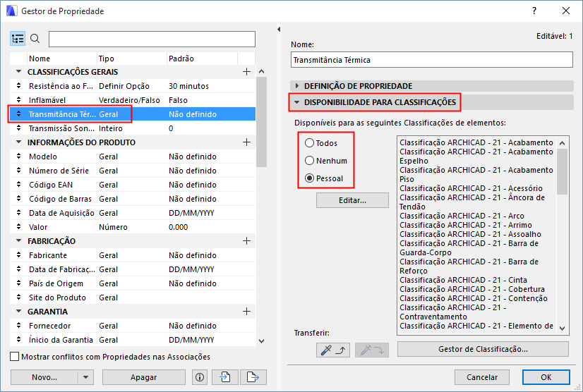The image size is (583, 392).
Task: Select the Data de Aquisição property row
Action: [133, 213]
